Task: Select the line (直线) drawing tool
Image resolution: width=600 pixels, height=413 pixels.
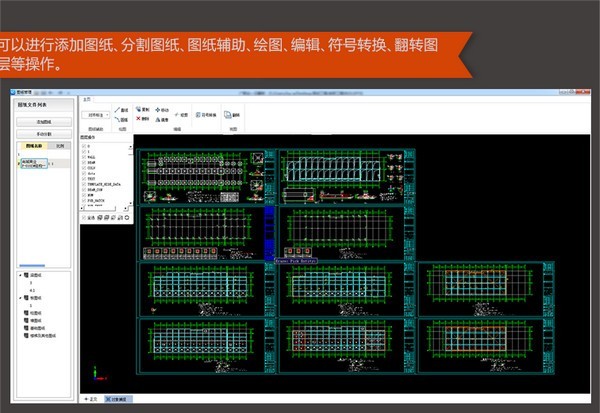Action: click(121, 109)
